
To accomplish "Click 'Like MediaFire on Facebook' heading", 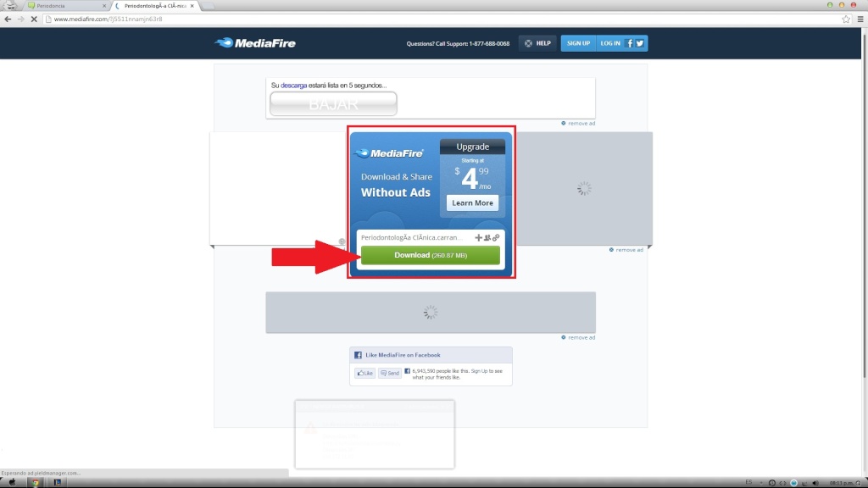I will (403, 355).
